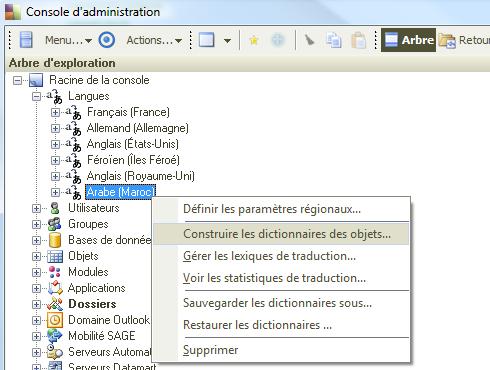Choose Voir les statistiques de traduction...
490x370 pixels.
[282, 278]
